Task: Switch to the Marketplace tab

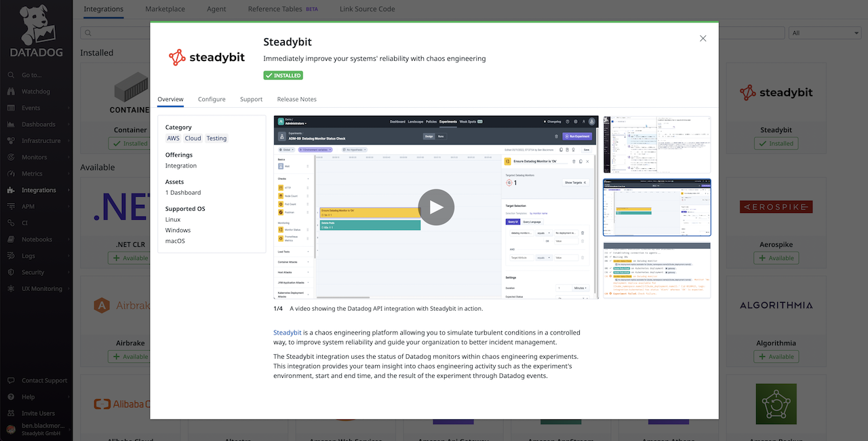Action: (165, 9)
